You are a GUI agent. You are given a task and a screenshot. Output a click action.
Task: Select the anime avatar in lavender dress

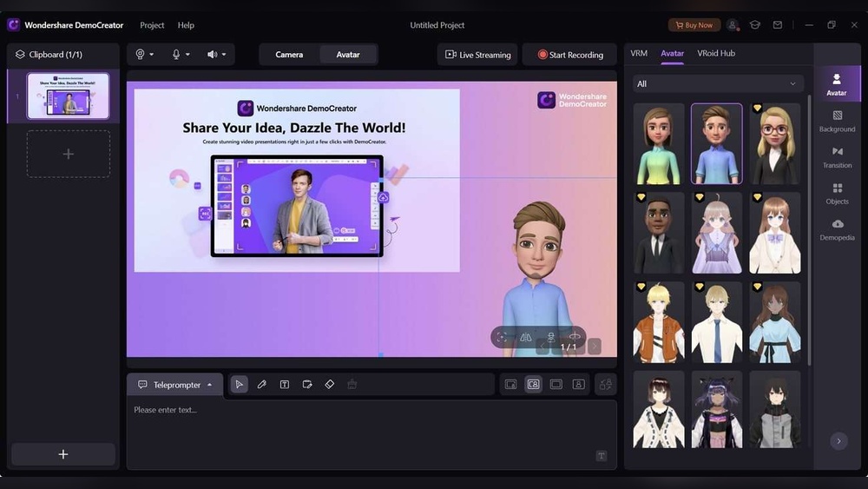717,233
